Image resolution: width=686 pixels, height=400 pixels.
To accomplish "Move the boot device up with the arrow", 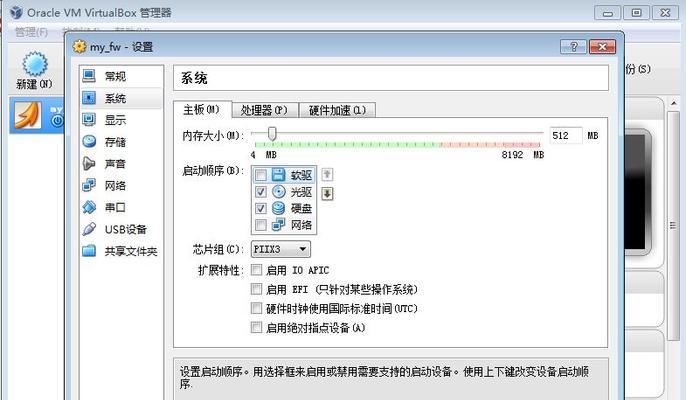I will (327, 175).
